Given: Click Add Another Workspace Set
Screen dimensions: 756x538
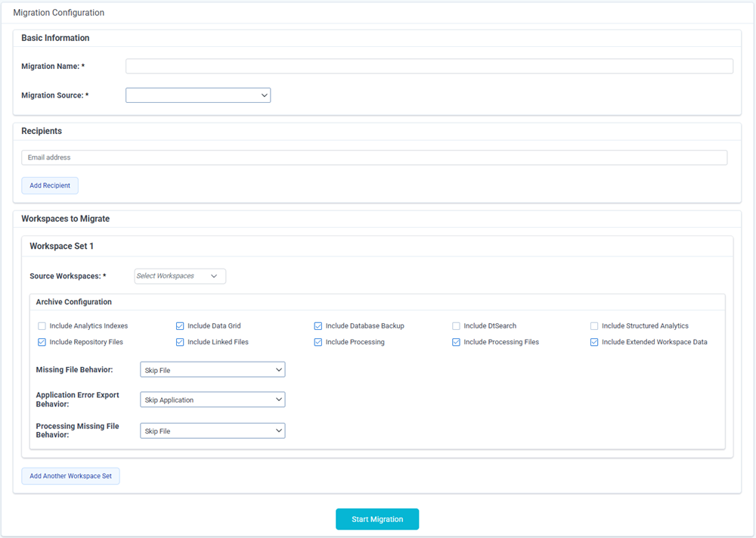Looking at the screenshot, I should point(70,475).
